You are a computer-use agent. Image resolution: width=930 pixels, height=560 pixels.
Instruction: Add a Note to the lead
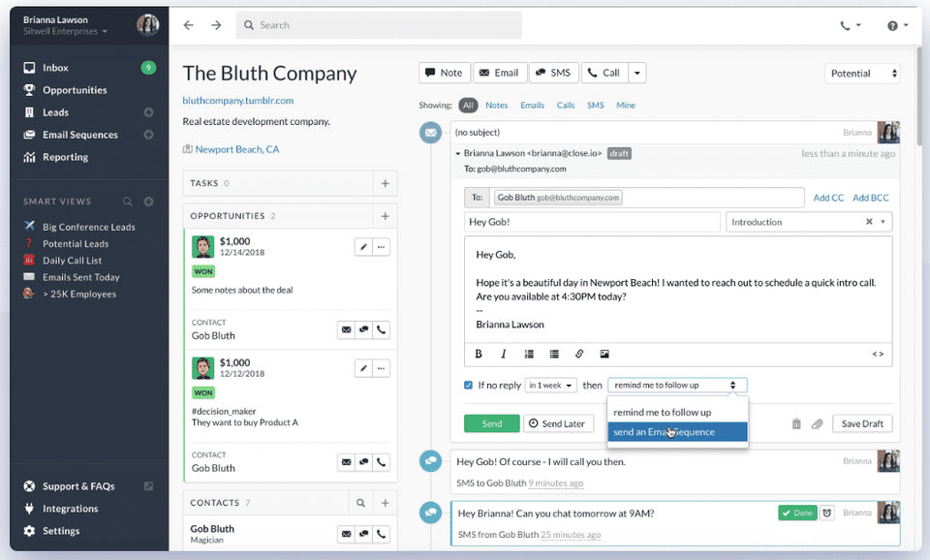click(x=445, y=73)
